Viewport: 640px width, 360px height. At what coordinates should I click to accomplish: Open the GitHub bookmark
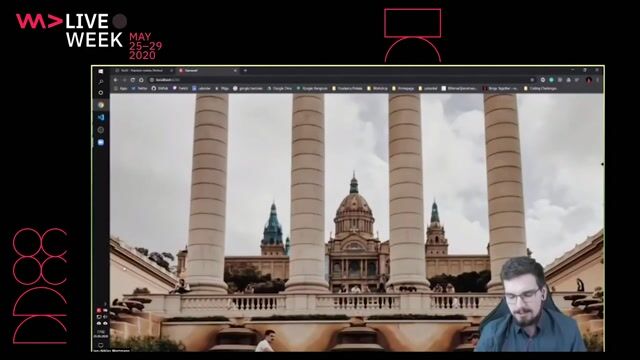pos(160,88)
